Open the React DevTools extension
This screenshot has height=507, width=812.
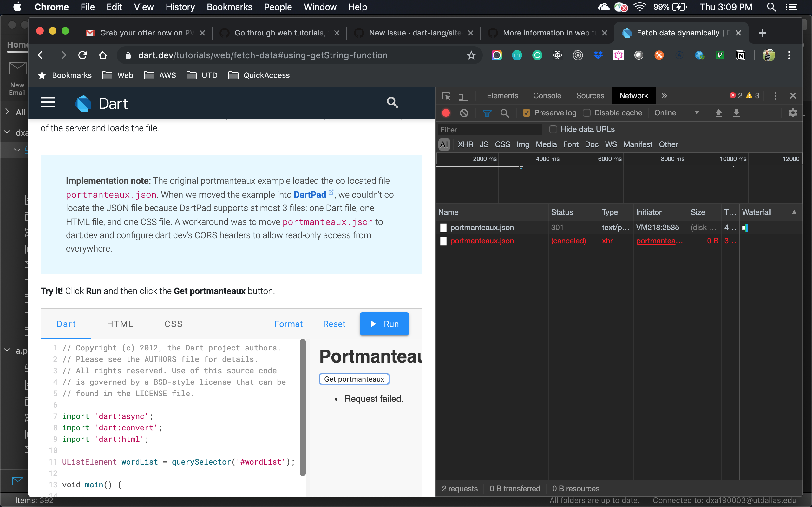coord(558,55)
